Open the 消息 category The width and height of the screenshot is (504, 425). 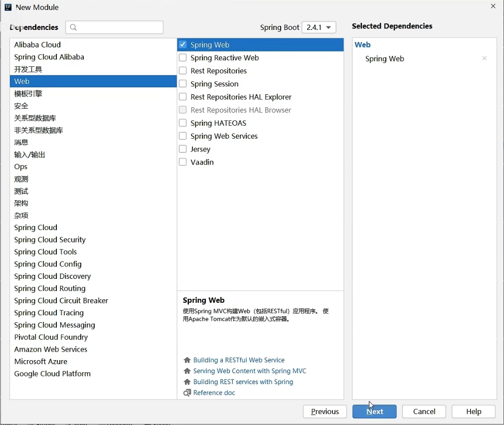click(93, 142)
